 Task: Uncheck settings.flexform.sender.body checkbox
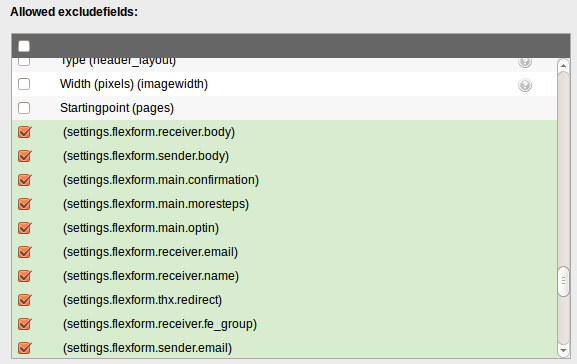pos(25,156)
